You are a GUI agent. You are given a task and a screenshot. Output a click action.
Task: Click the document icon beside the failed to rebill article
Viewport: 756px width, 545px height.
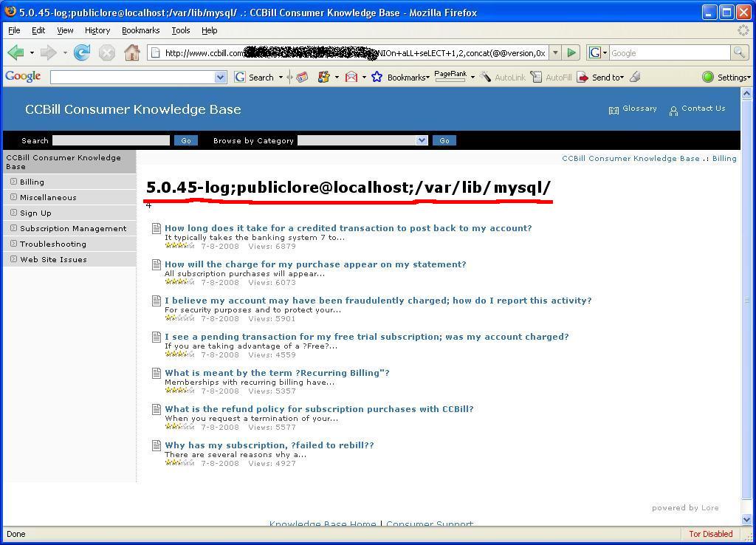coord(157,445)
